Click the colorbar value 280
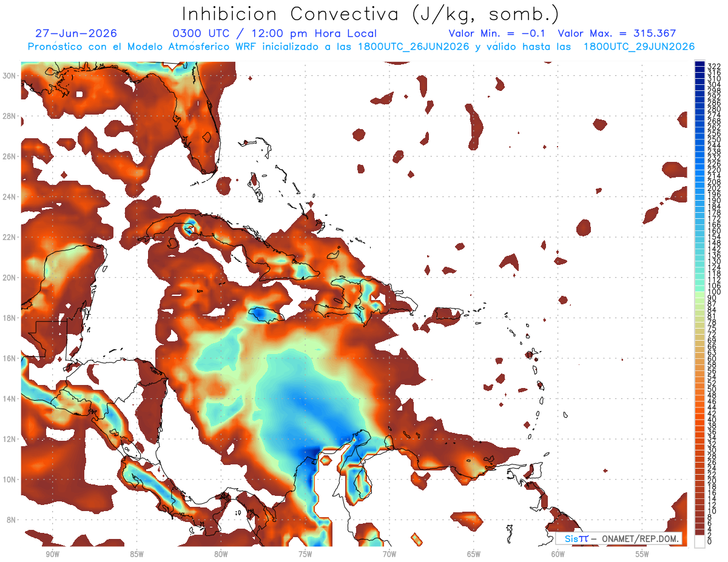The image size is (728, 562). point(714,109)
